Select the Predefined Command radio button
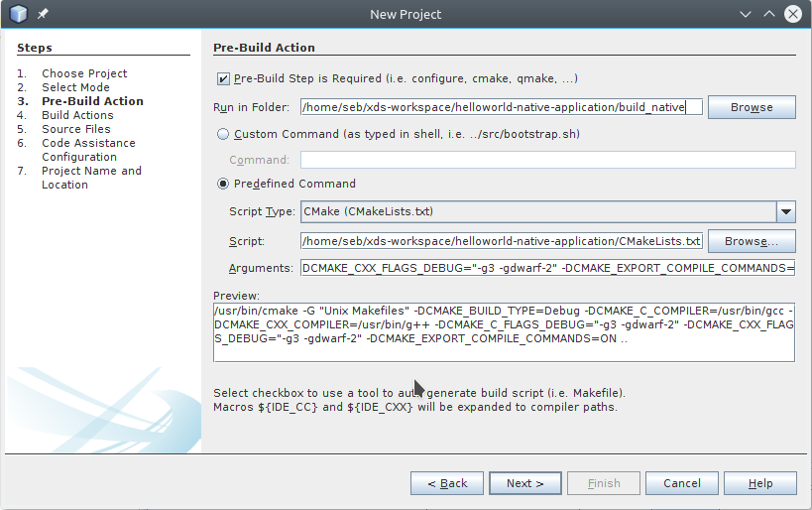Image resolution: width=812 pixels, height=510 pixels. click(x=223, y=184)
